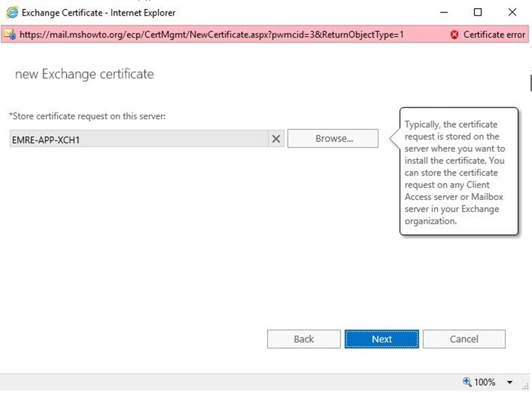Click the Certificate error text

[494, 35]
